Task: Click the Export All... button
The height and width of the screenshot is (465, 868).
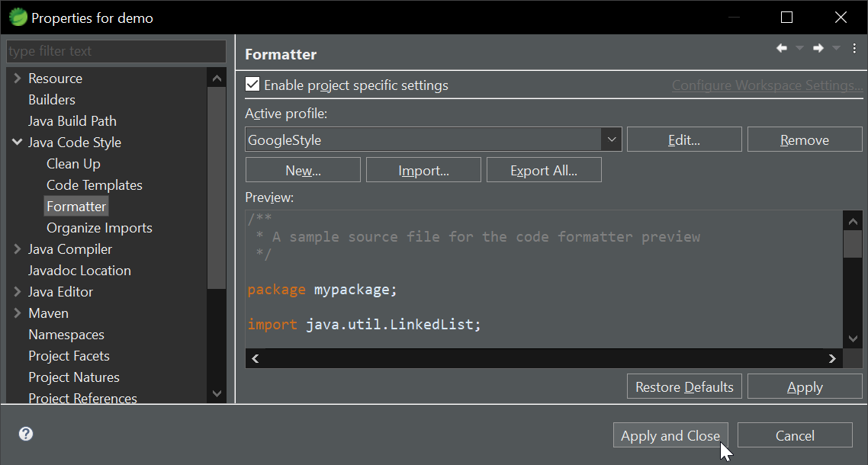Action: pyautogui.click(x=544, y=170)
